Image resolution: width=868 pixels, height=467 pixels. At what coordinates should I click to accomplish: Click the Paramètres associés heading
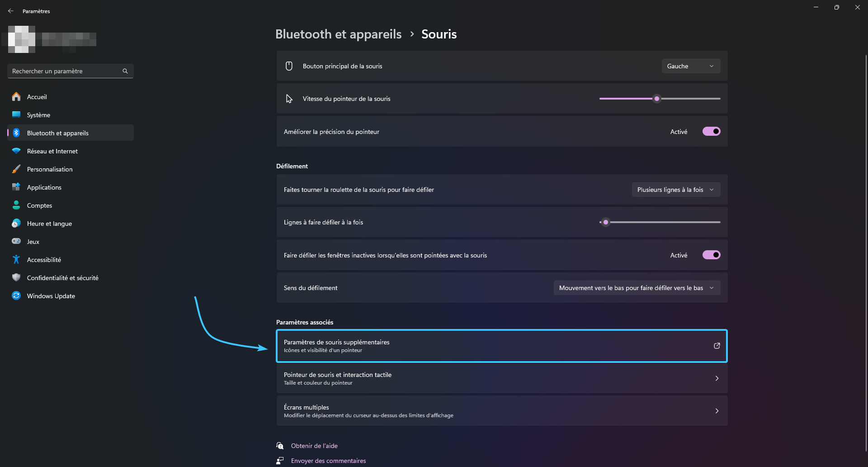point(305,322)
